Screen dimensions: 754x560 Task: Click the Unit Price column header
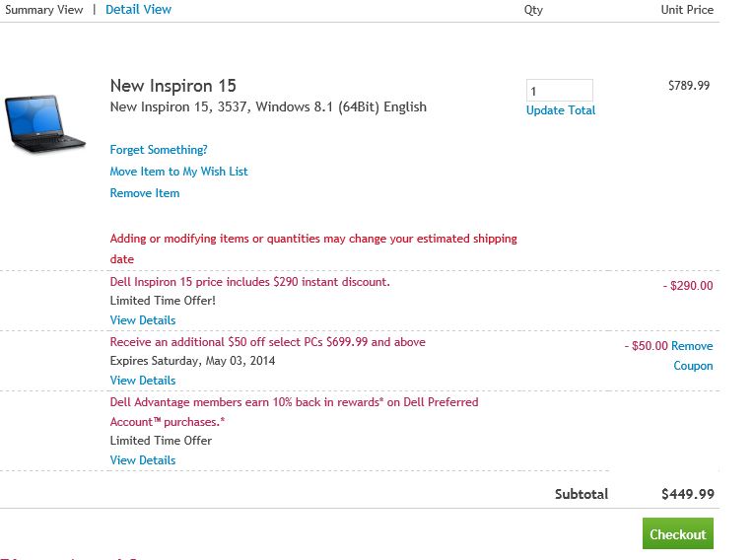(x=686, y=10)
